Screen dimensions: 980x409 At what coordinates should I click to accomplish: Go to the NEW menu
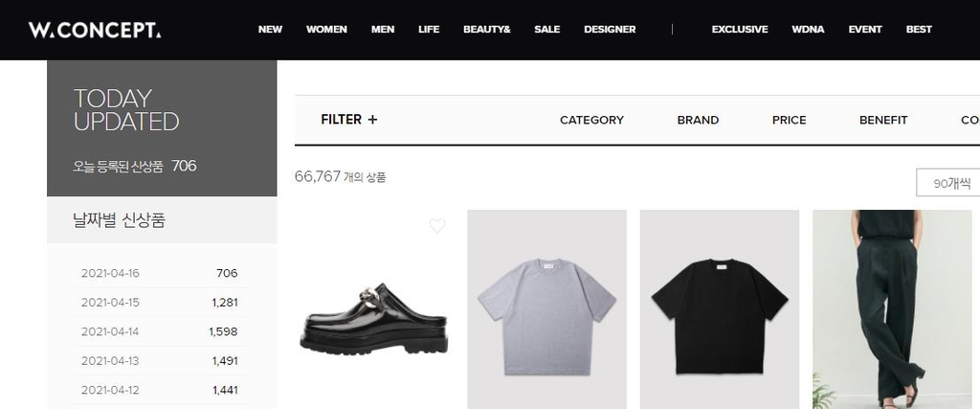270,30
